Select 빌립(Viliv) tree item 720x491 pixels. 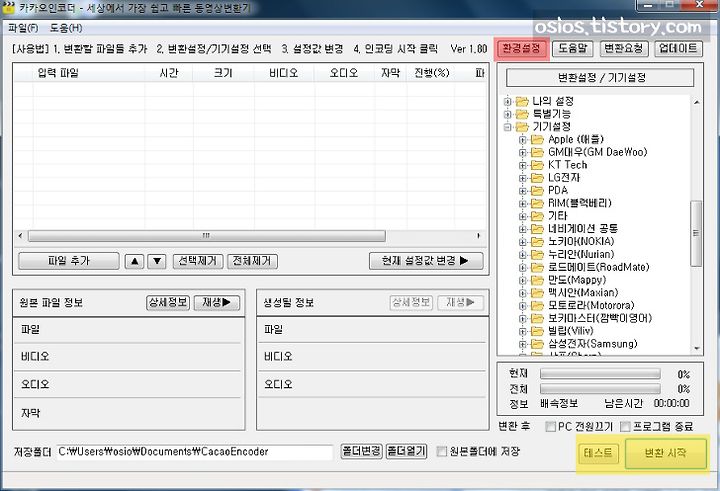[571, 331]
